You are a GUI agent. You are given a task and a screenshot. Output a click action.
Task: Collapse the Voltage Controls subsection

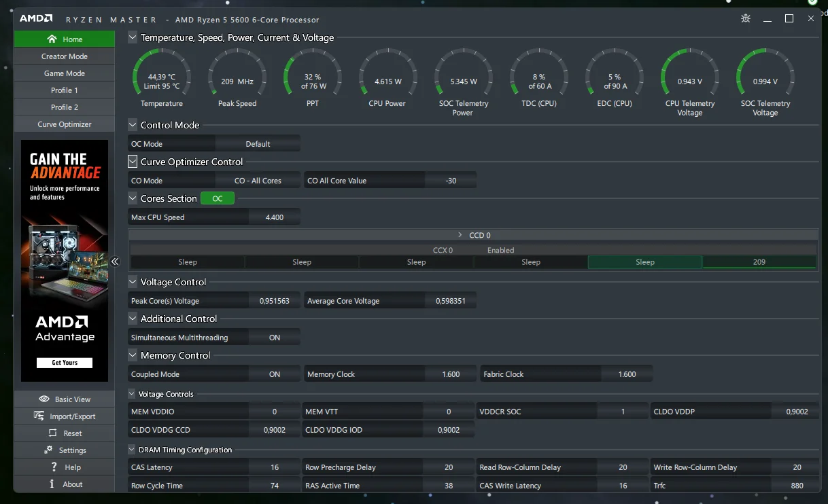coord(132,394)
